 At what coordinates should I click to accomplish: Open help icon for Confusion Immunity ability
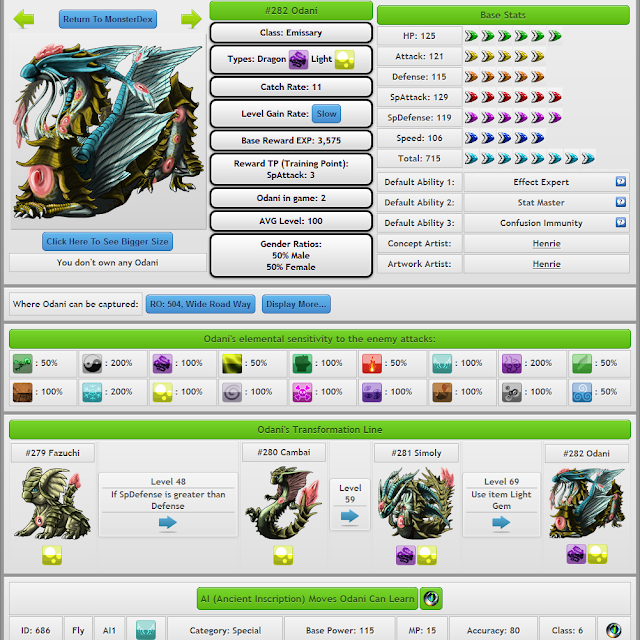620,222
